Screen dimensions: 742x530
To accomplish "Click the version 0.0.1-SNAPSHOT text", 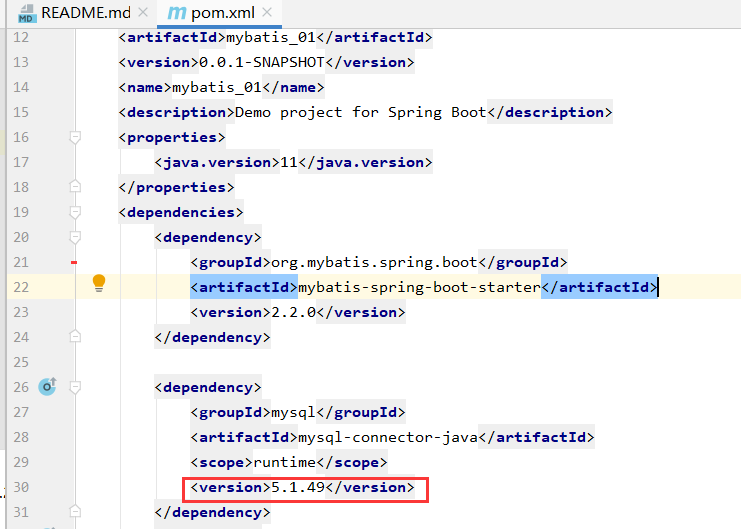I will coord(262,62).
